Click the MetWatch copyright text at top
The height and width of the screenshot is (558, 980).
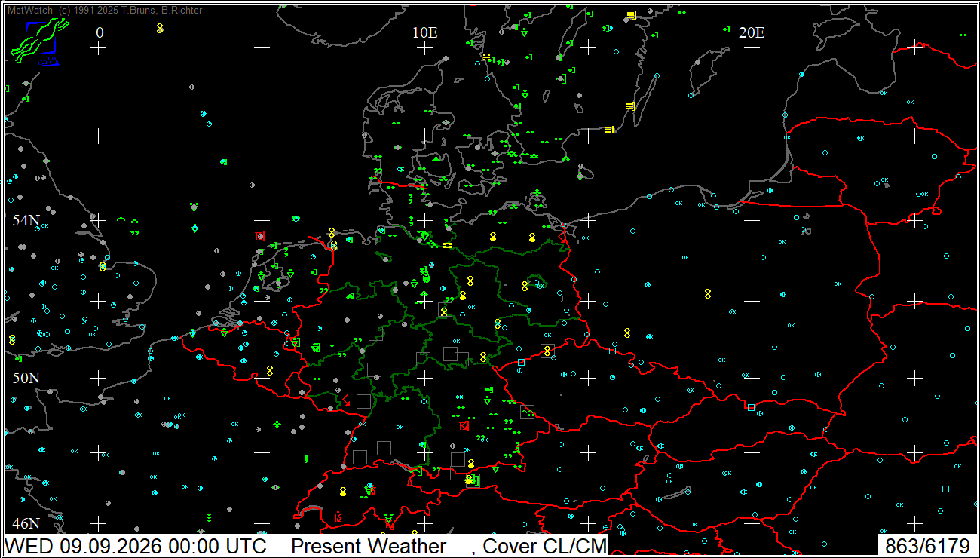[x=105, y=11]
